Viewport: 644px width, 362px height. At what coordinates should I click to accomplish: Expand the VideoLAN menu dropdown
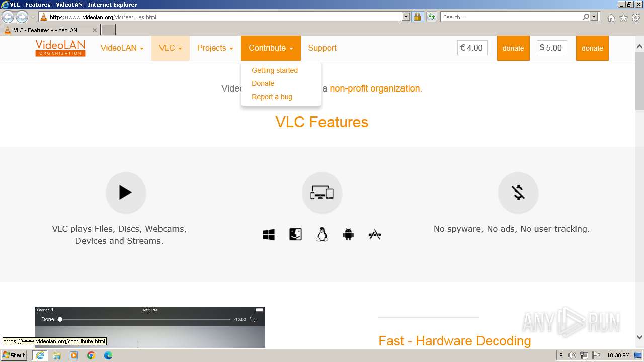[122, 48]
